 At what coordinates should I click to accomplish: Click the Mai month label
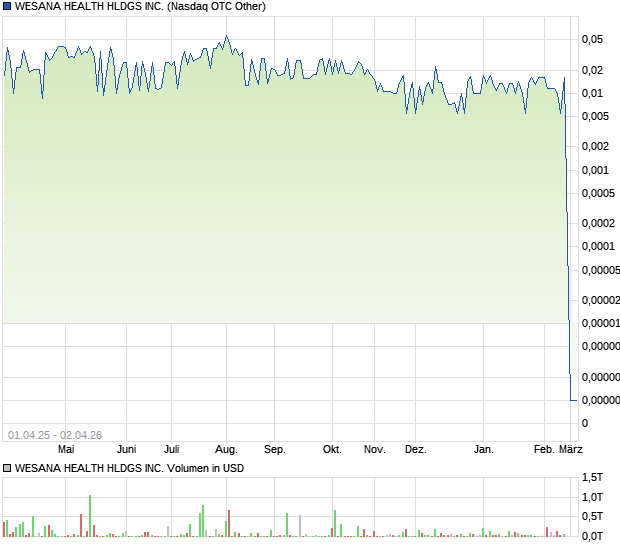[66, 450]
